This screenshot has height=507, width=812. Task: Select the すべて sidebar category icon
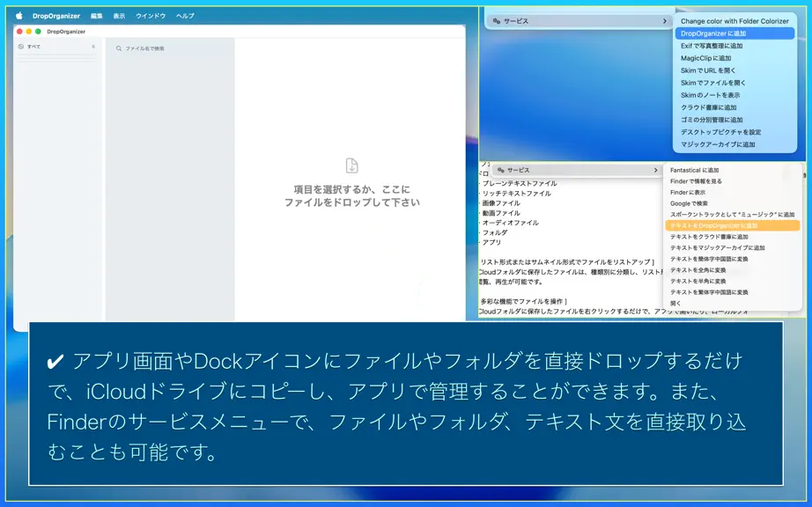[21, 47]
